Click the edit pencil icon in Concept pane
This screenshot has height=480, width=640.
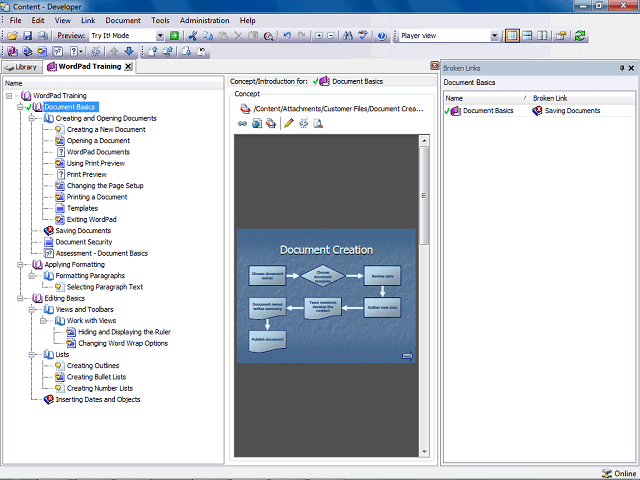click(289, 123)
